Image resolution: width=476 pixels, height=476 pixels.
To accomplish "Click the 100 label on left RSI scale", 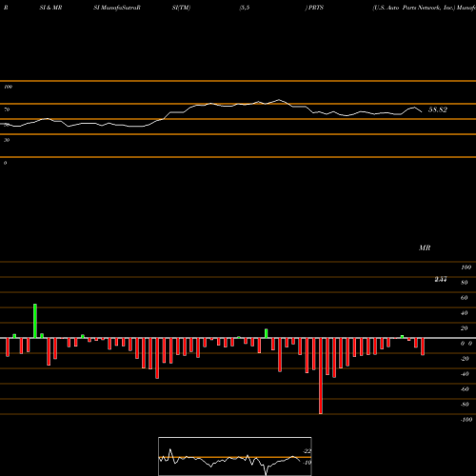I will (x=8, y=87).
